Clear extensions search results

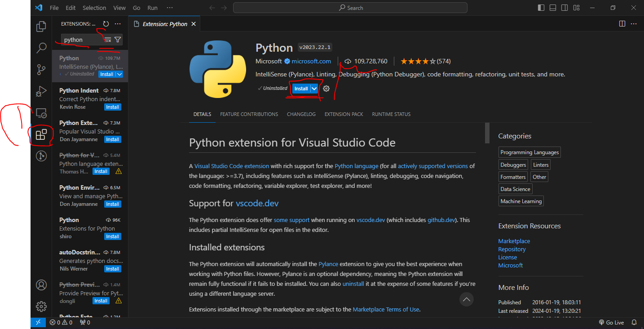point(108,40)
